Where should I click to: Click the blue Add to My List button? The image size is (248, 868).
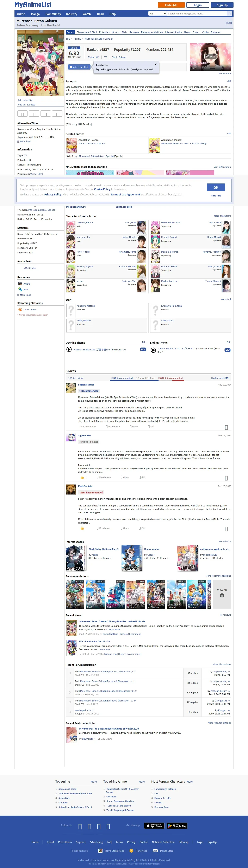click(79, 67)
